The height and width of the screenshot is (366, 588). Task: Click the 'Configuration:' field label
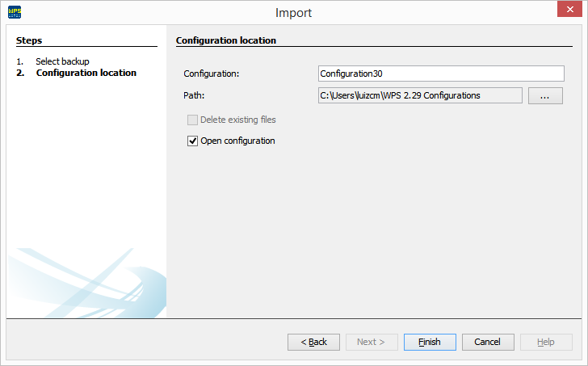pos(212,74)
